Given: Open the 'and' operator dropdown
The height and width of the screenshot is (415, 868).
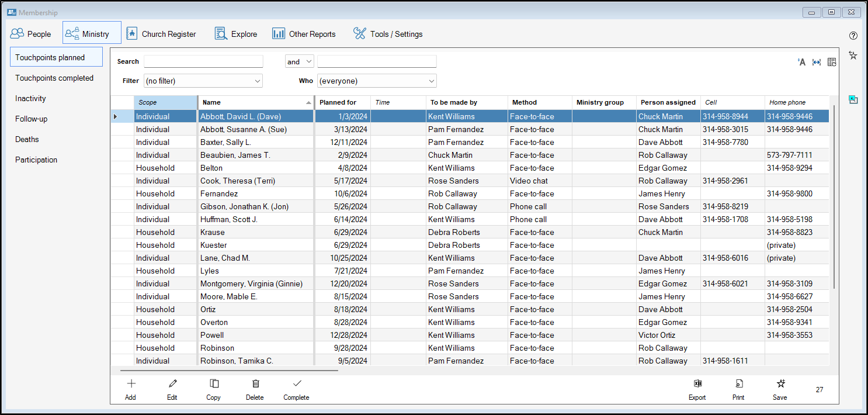Looking at the screenshot, I should point(299,61).
